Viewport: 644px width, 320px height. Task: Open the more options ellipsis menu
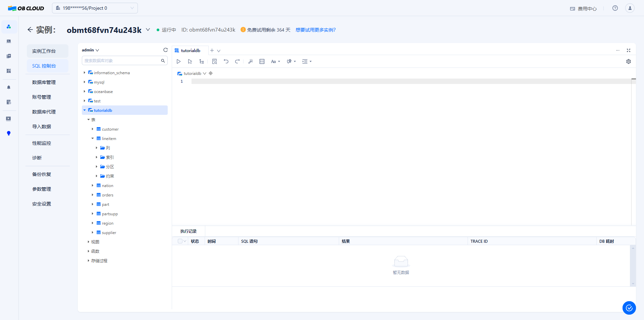click(618, 50)
